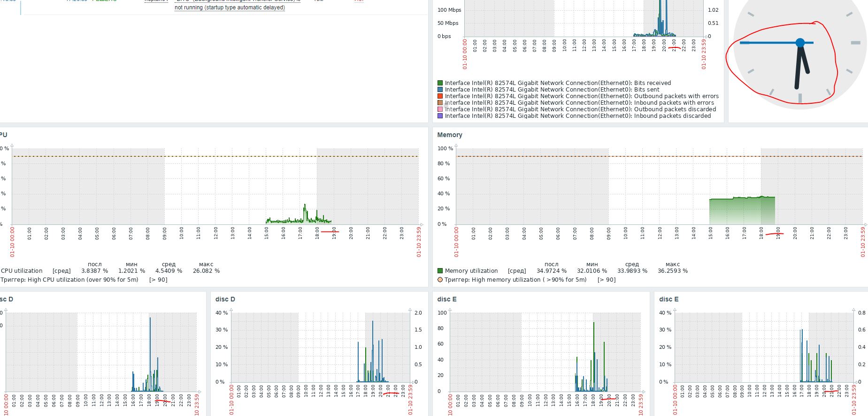This screenshot has height=416, width=868.
Task: Open the 'not running (startup type automatic delayed)' problem link
Action: [230, 8]
